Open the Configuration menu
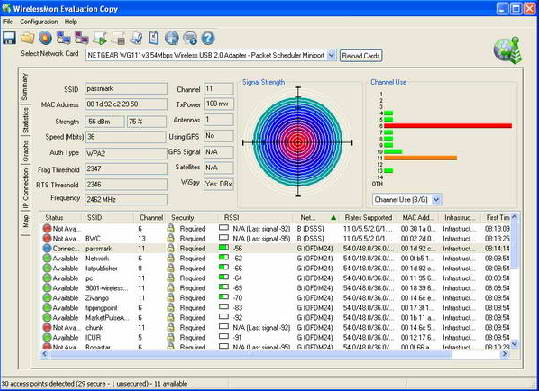 [x=39, y=22]
